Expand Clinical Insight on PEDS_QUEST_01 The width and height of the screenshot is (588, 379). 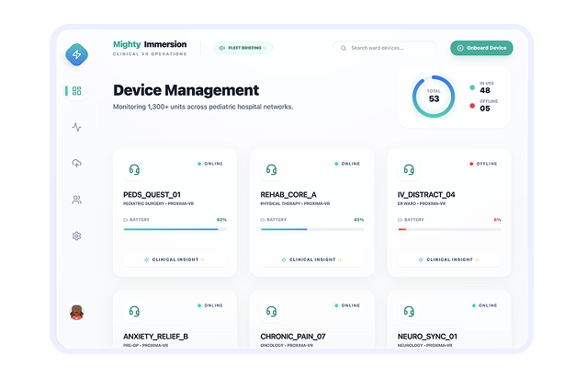click(175, 259)
